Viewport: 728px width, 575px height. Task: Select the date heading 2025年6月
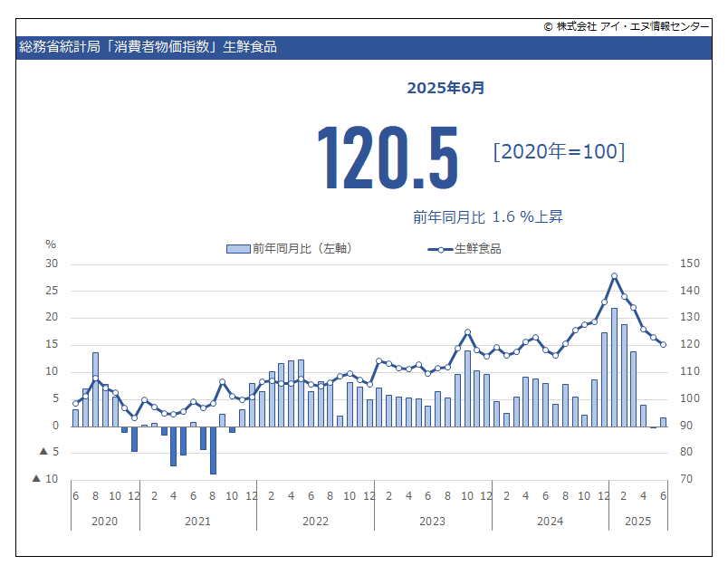coord(445,88)
